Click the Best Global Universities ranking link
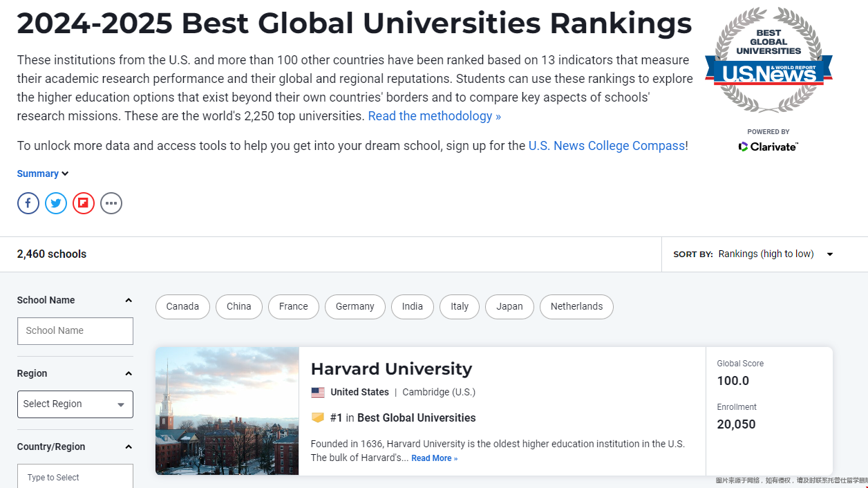Image resolution: width=868 pixels, height=488 pixels. (x=417, y=417)
